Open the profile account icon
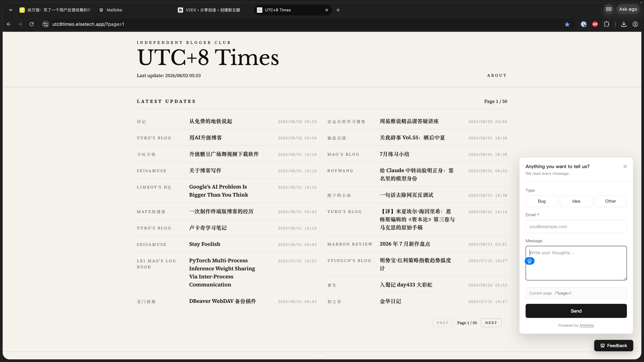Screen dimensions: 644x362 [635, 24]
